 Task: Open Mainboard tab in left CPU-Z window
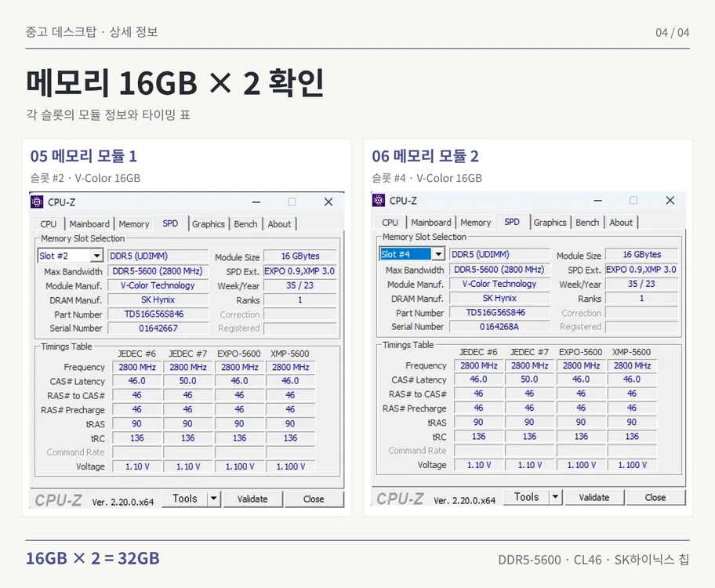click(x=89, y=224)
